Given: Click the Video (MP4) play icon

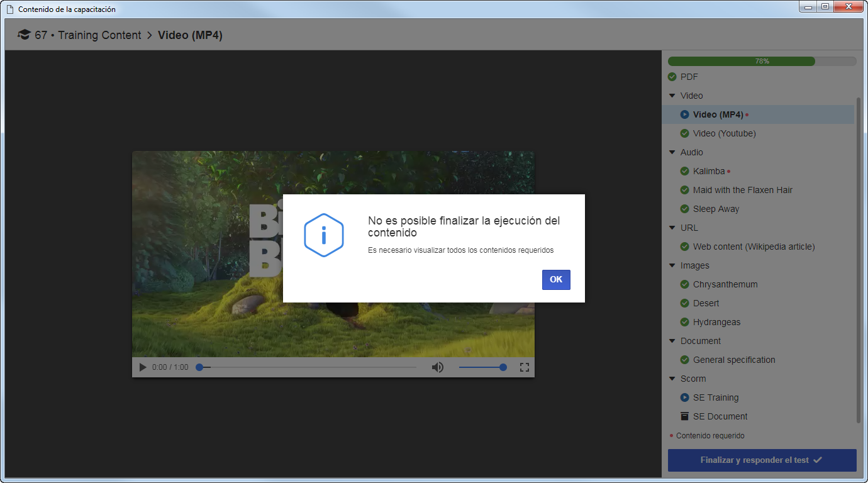Looking at the screenshot, I should coord(685,114).
